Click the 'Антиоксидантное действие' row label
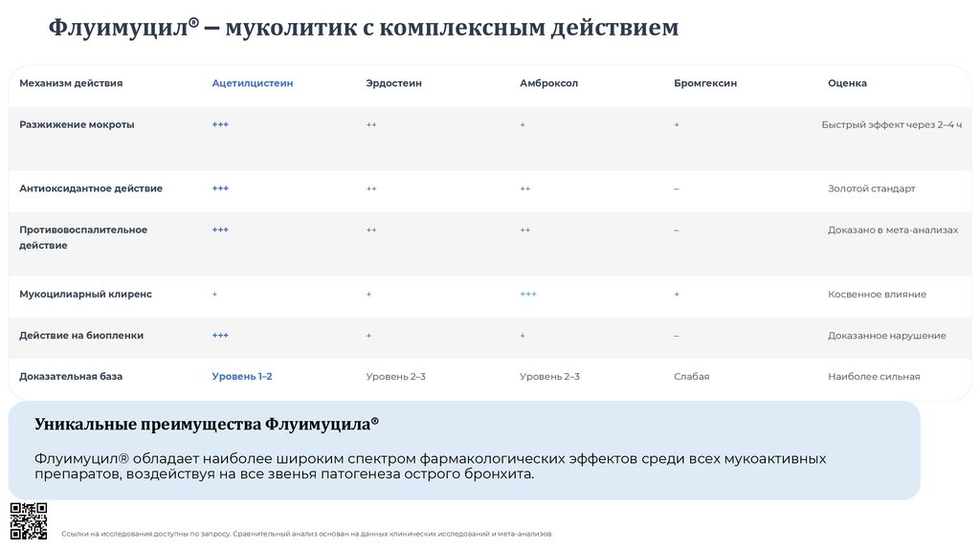This screenshot has width=980, height=549. coord(91,188)
